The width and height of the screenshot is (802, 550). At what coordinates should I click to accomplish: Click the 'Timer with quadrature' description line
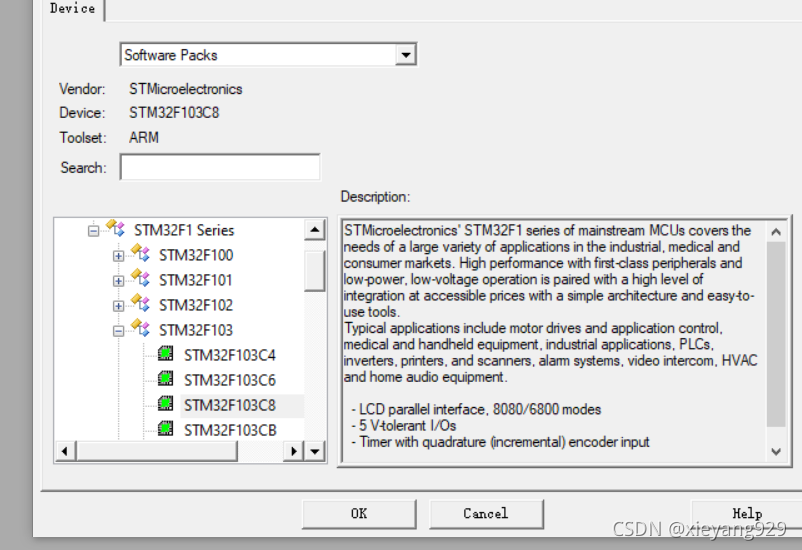[500, 442]
